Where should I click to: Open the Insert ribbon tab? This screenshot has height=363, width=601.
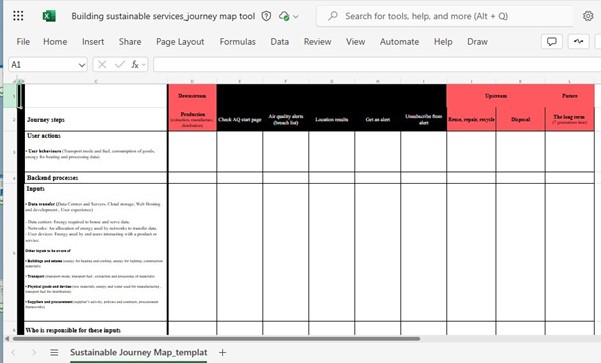click(93, 41)
